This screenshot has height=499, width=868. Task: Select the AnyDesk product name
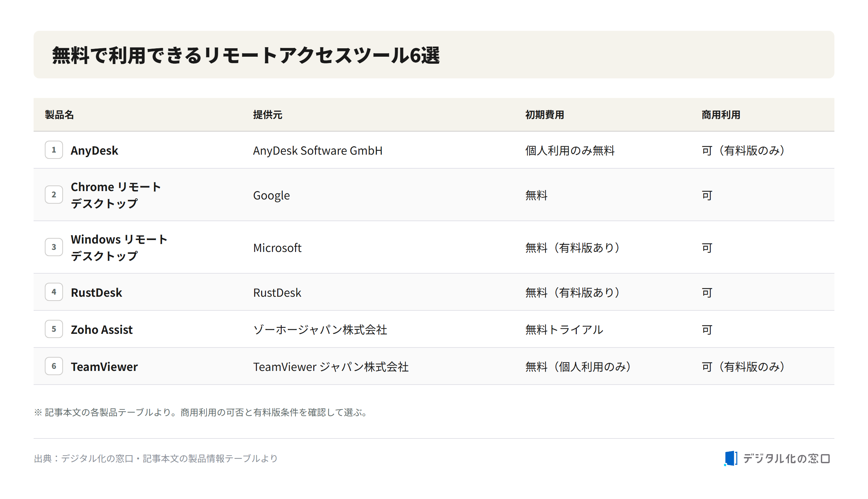(94, 150)
